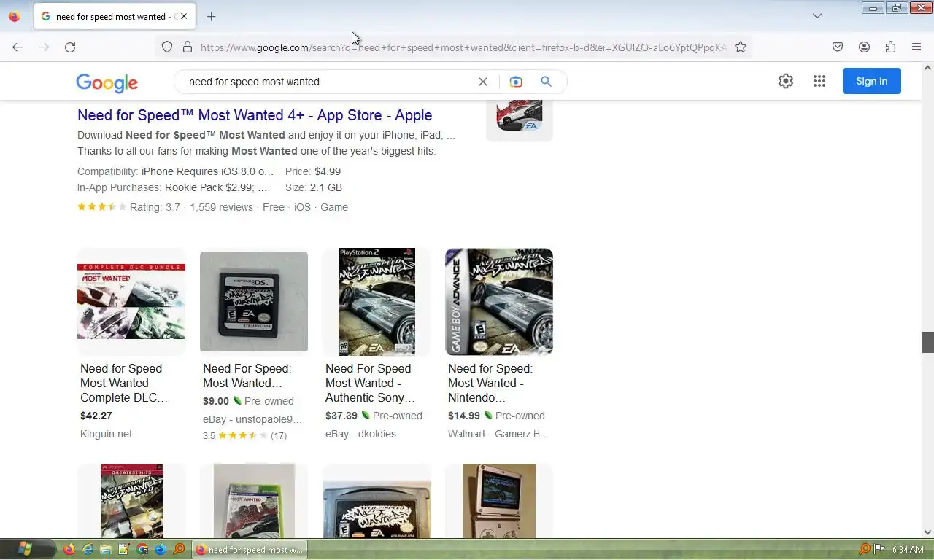
Task: Open the tracking protection shield icon
Action: point(167,47)
